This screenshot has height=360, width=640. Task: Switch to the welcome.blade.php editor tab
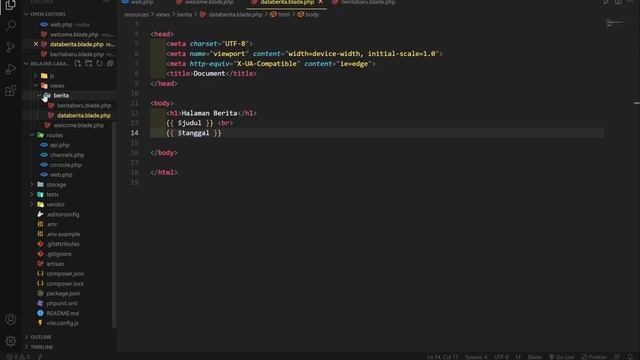click(x=205, y=2)
